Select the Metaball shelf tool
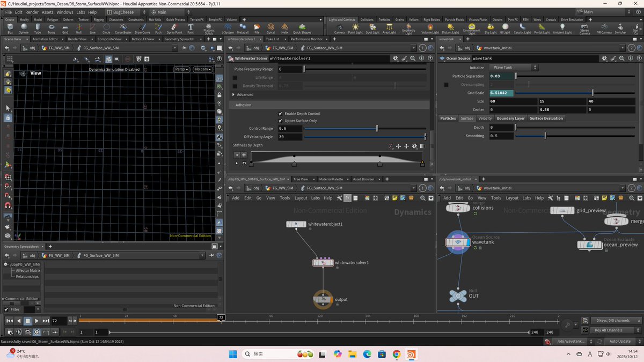 243,28
